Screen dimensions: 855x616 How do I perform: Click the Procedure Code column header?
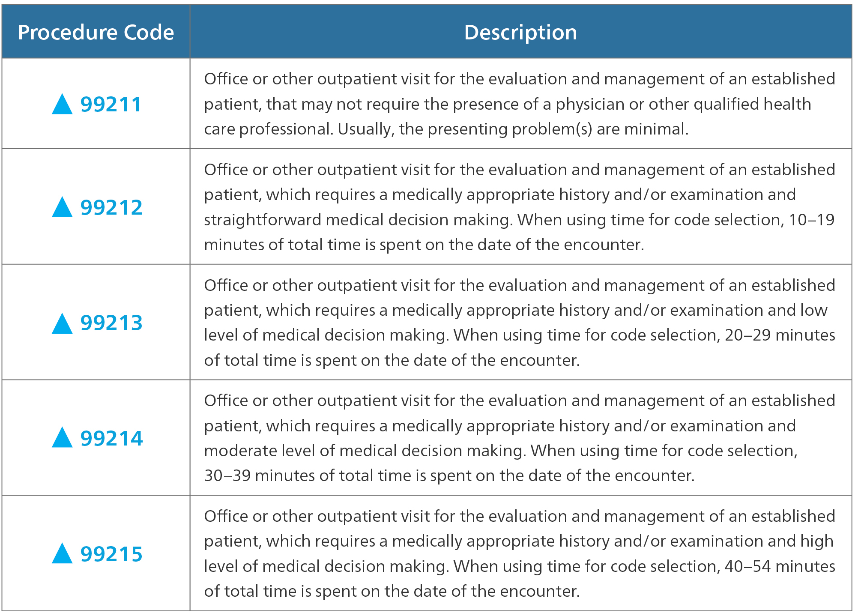(x=96, y=32)
